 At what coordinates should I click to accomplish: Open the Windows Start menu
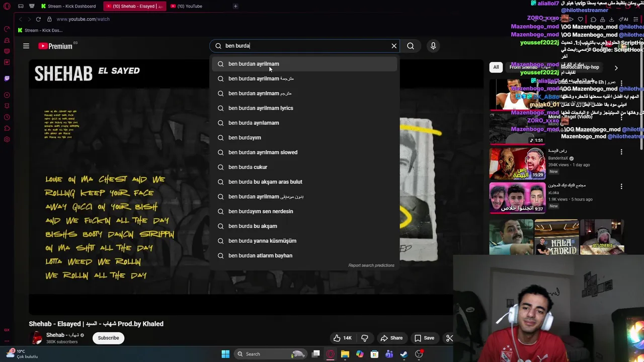(x=225, y=354)
